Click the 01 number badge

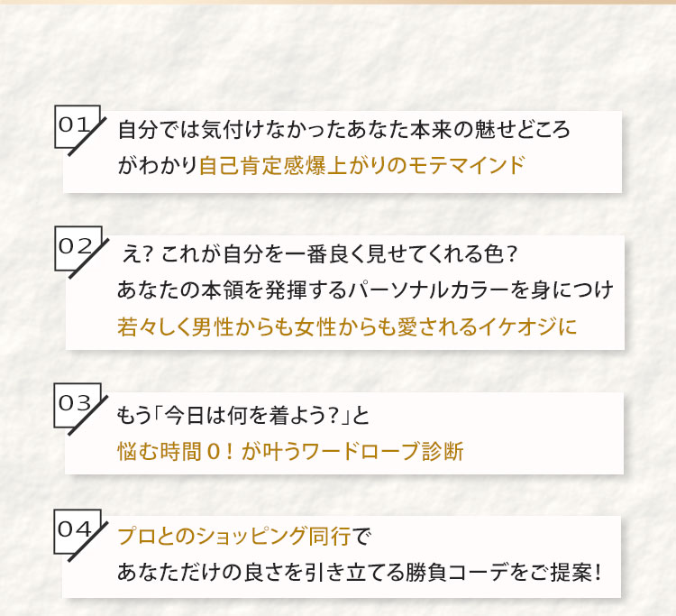click(76, 126)
